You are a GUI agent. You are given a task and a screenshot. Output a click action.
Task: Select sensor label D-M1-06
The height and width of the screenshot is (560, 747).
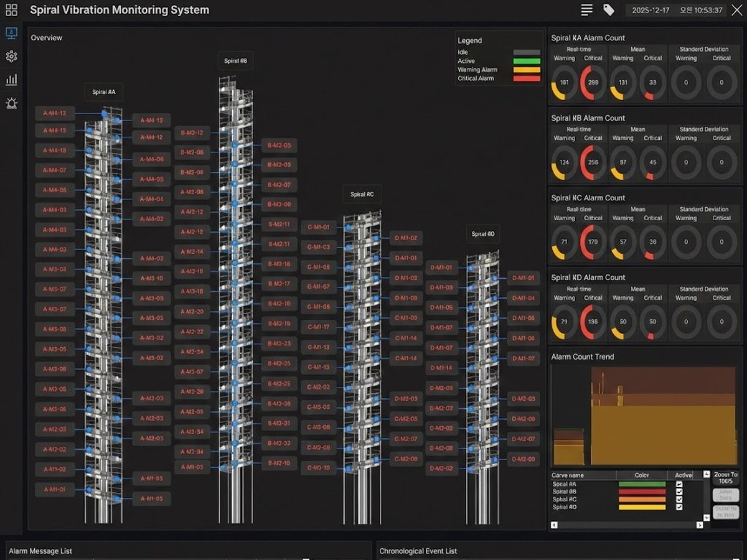(523, 338)
